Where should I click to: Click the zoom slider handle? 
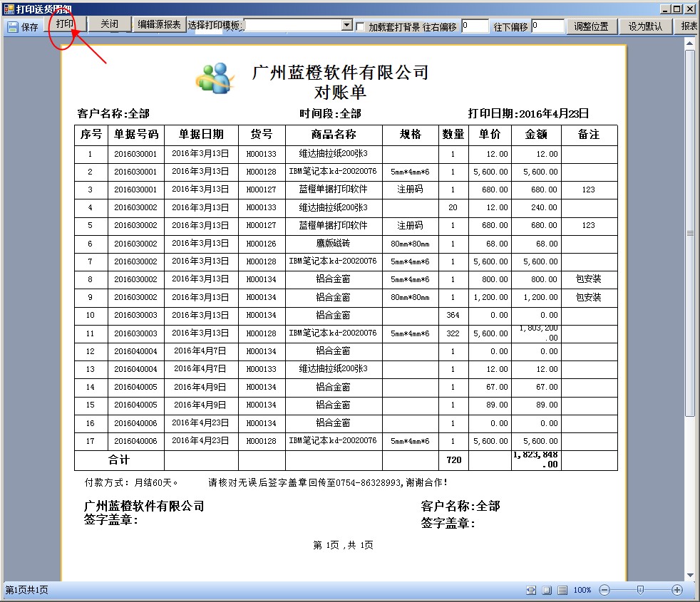click(x=640, y=591)
